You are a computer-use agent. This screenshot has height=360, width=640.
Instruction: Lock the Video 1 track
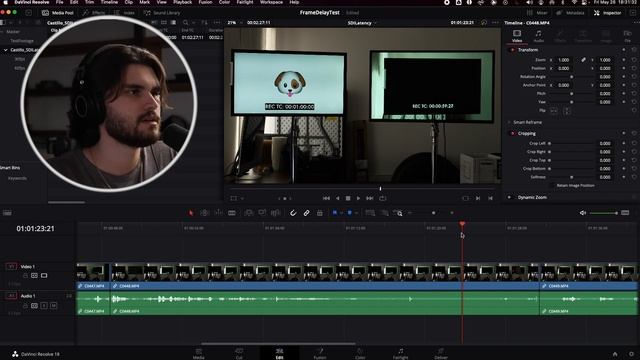25,276
